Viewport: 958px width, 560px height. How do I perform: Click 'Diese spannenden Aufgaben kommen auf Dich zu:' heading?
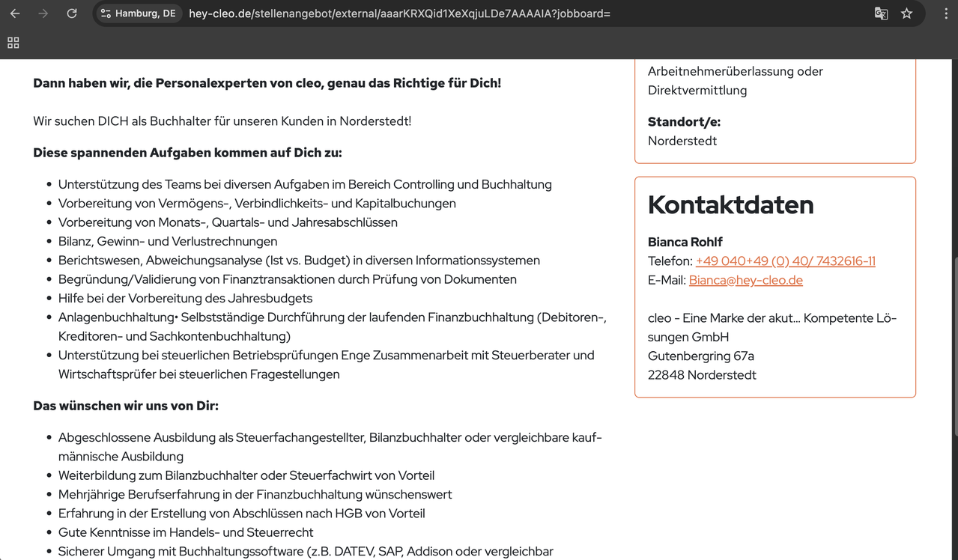click(x=187, y=153)
